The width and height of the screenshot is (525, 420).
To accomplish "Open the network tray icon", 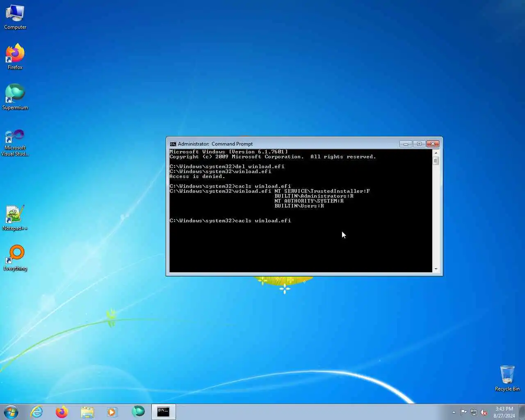I will tap(474, 412).
